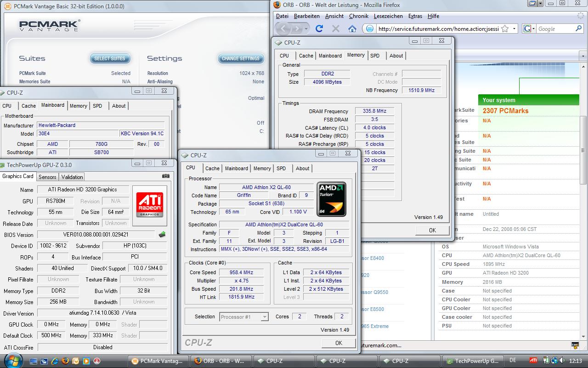The image size is (588, 368).
Task: Open the About tab in the CPU-Z Mainboard window
Action: coord(119,106)
